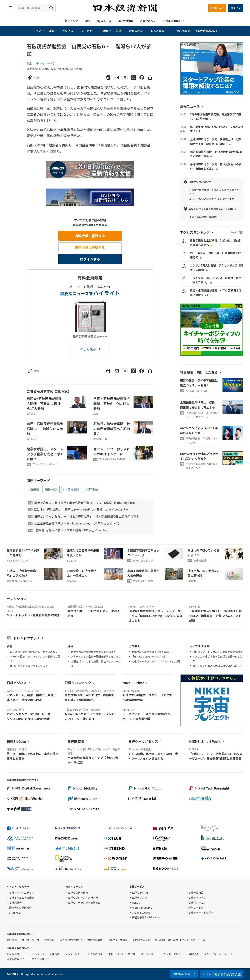This screenshot has height=980, width=250.
Task: Click the 日本経済新聞 masthead logo
Action: 125,8
